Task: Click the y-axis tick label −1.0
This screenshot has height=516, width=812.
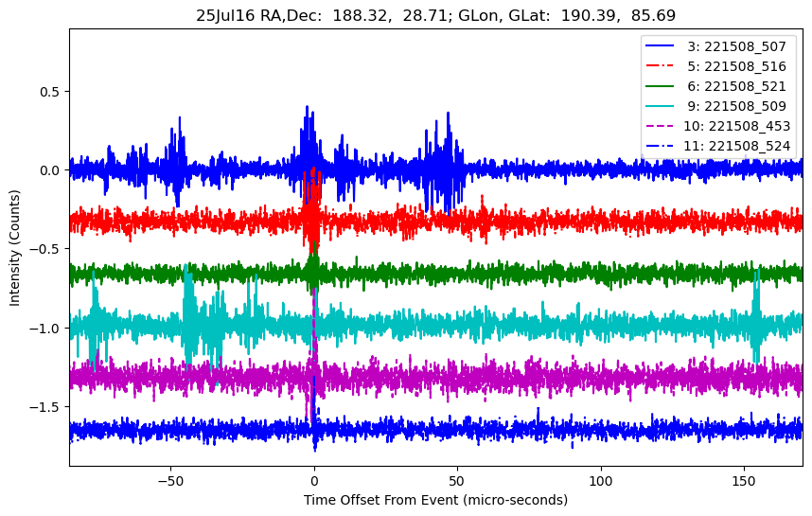Action: [x=45, y=329]
